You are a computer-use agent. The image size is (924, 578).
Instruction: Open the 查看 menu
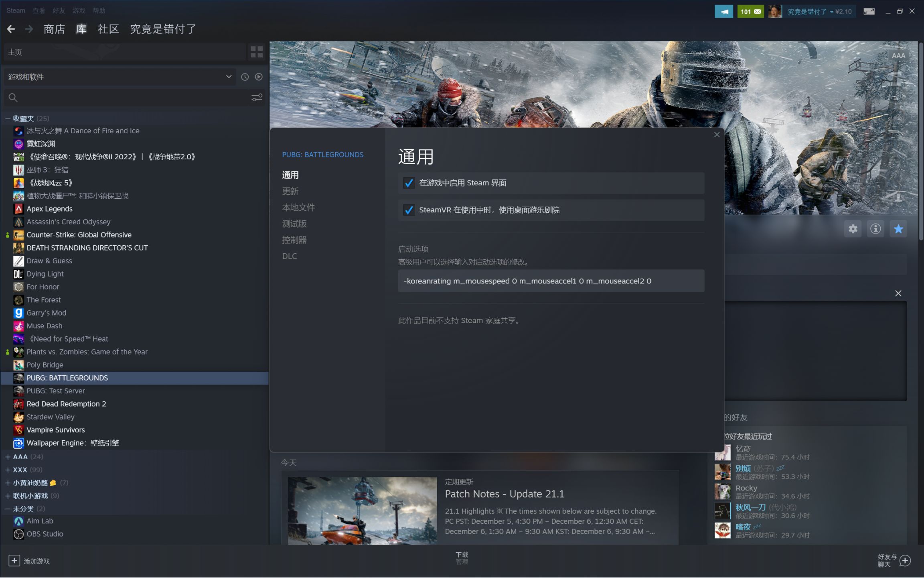[39, 10]
